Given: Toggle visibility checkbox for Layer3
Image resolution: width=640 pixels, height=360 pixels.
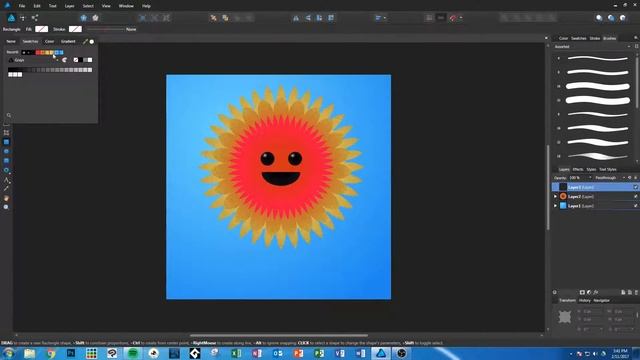Looking at the screenshot, I should [x=636, y=187].
